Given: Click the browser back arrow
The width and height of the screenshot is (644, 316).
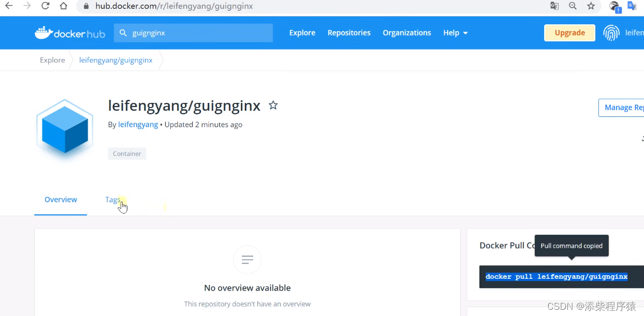Looking at the screenshot, I should pos(9,6).
